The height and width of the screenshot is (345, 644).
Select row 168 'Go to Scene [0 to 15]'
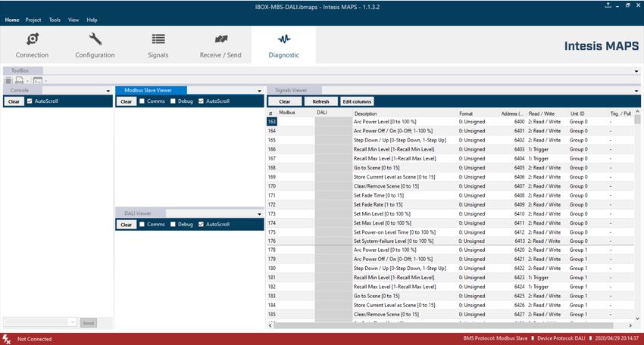450,168
